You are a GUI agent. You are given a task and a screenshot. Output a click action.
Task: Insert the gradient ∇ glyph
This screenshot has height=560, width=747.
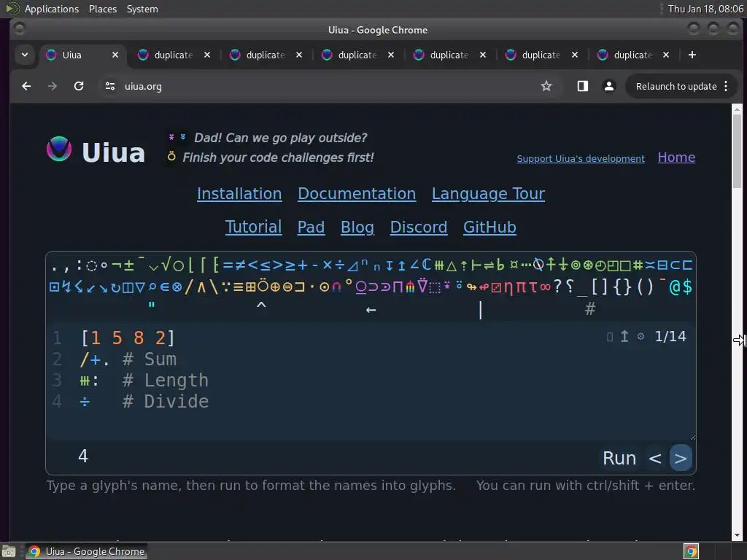422,286
